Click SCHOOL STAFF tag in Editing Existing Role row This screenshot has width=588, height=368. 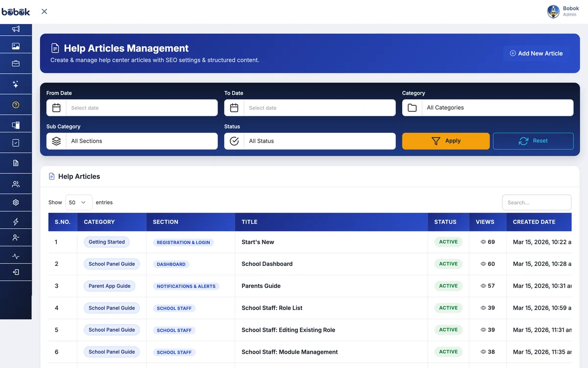point(174,330)
